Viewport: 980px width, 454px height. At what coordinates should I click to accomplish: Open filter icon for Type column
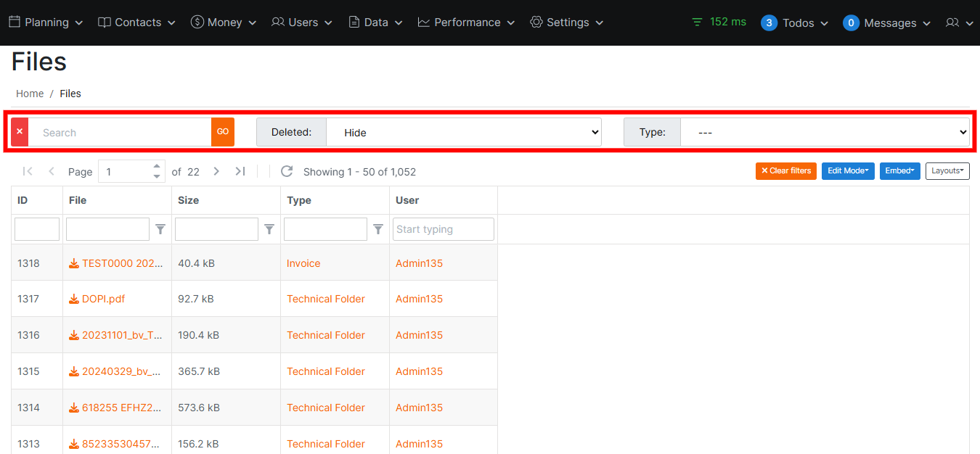point(378,229)
